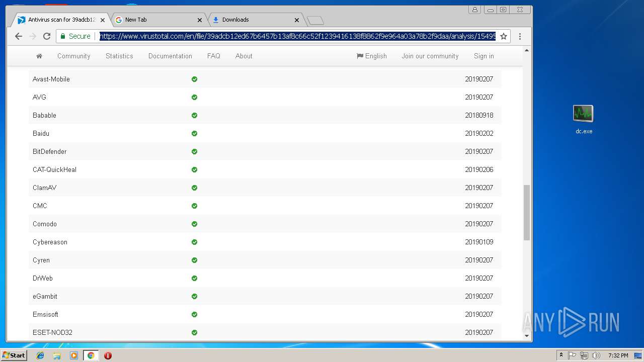
Task: Open the English language selector
Action: [372, 56]
